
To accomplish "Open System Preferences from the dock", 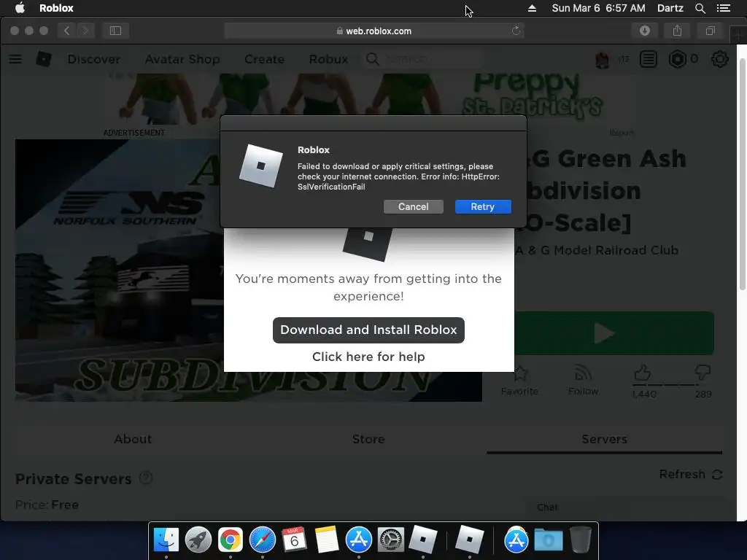I will pyautogui.click(x=391, y=540).
